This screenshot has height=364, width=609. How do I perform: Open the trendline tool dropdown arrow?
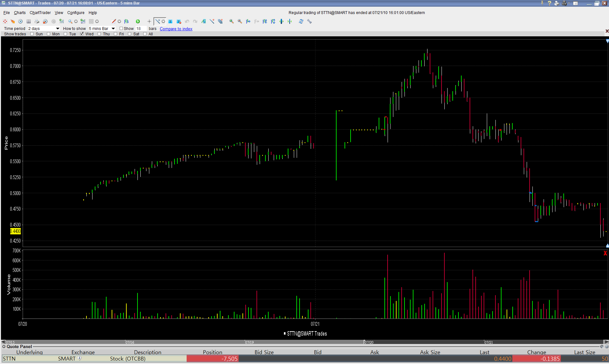click(x=163, y=21)
